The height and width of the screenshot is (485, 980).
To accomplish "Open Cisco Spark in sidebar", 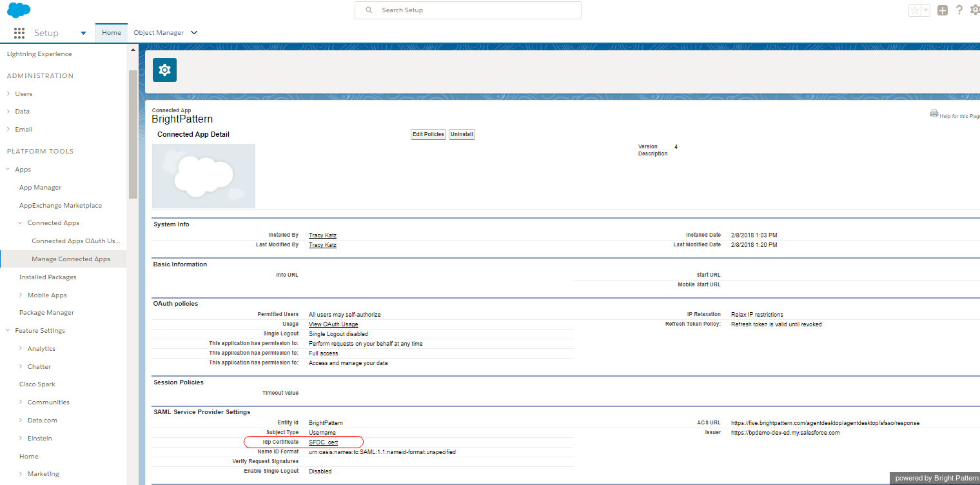I will (x=37, y=384).
